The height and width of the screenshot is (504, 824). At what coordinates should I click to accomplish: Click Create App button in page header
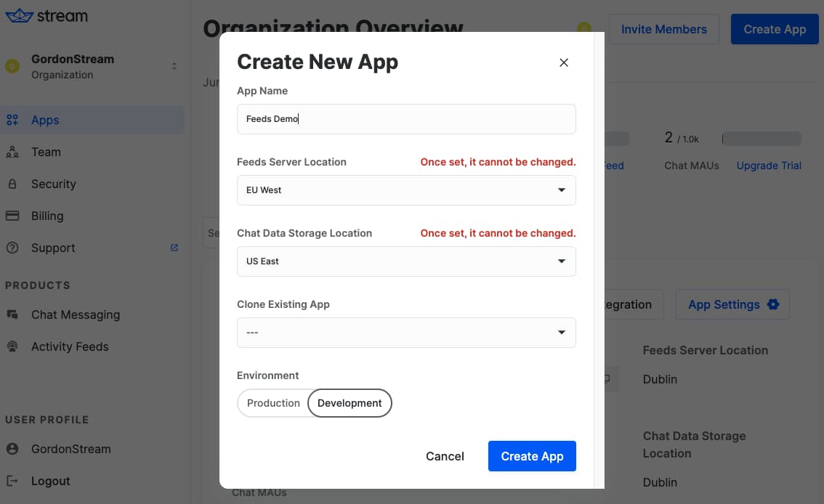(775, 29)
